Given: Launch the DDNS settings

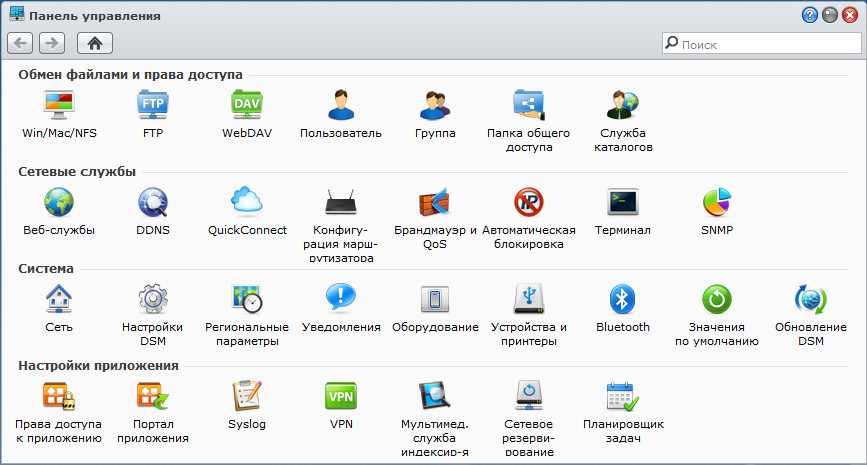Looking at the screenshot, I should click(x=153, y=202).
